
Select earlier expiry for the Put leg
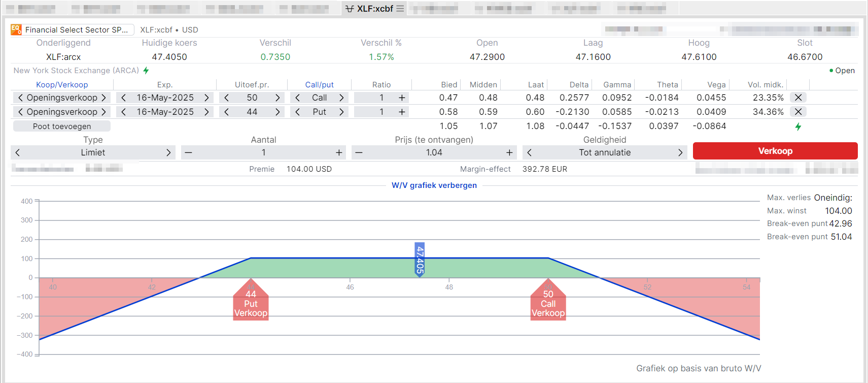[123, 112]
